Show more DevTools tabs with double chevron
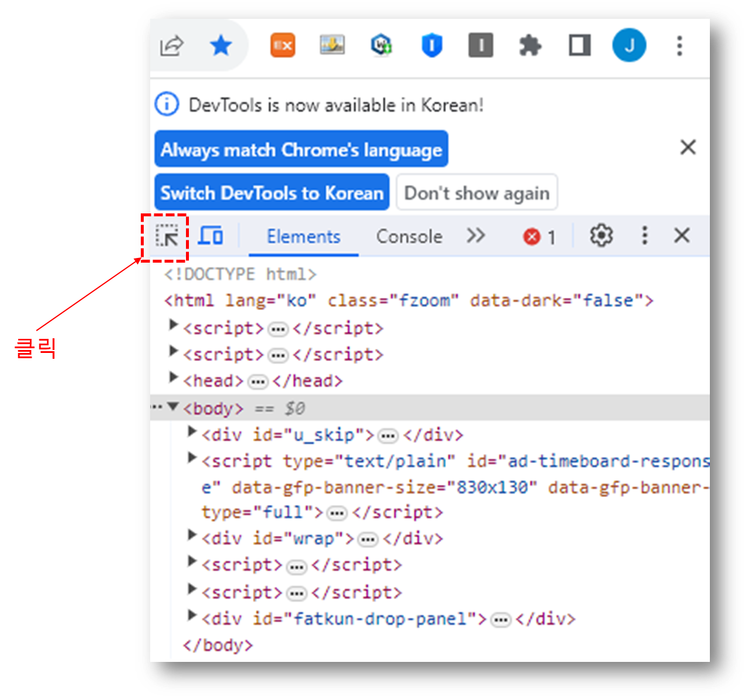The width and height of the screenshot is (748, 700). (x=476, y=236)
